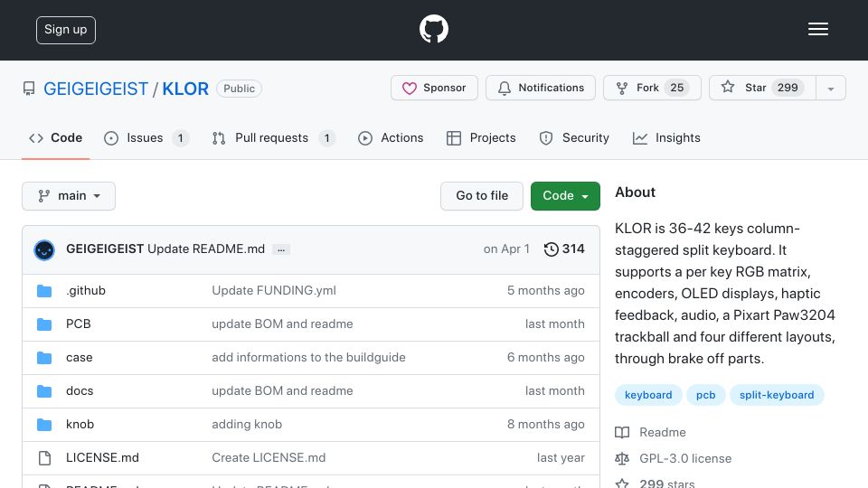The image size is (868, 488).
Task: Click the PCB folder icon
Action: (44, 324)
